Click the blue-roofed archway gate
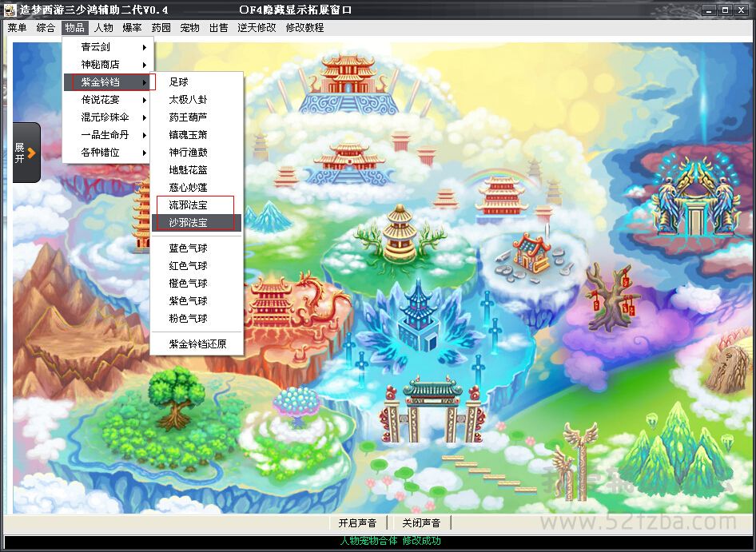This screenshot has height=552, width=756. (432, 410)
